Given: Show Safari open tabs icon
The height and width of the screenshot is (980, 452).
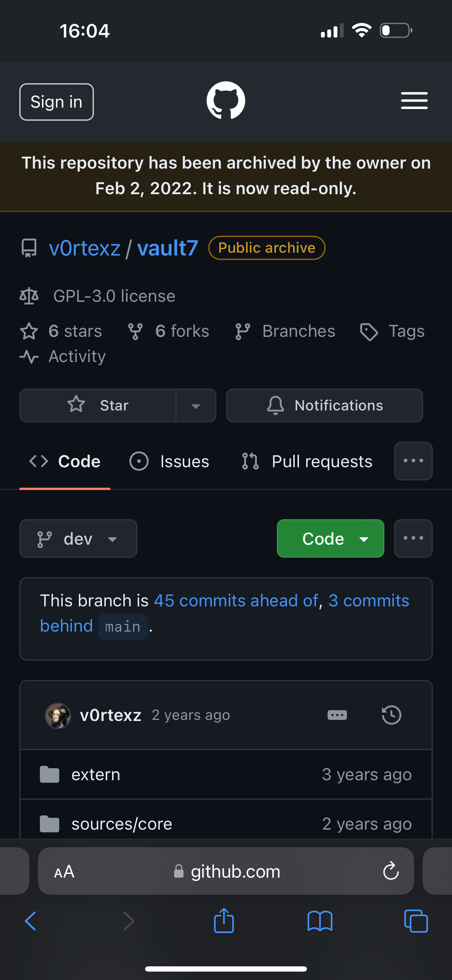Looking at the screenshot, I should pyautogui.click(x=416, y=921).
